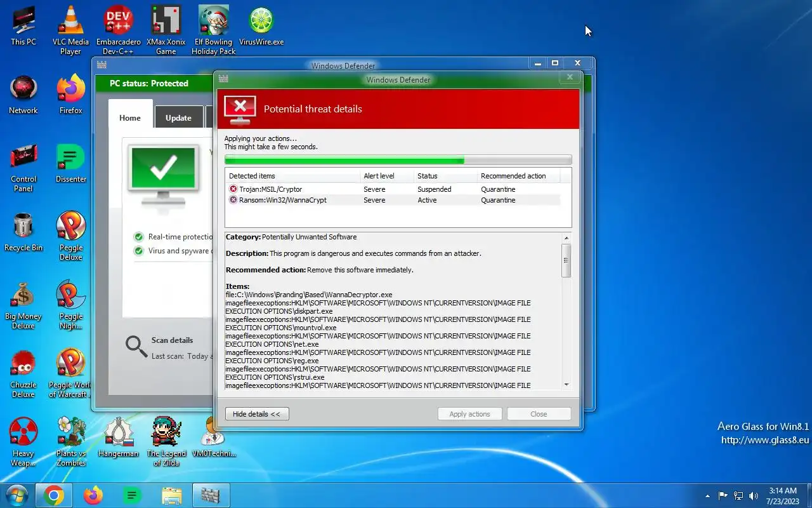Open Dissenter from the taskbar
The image size is (812, 508).
[132, 495]
